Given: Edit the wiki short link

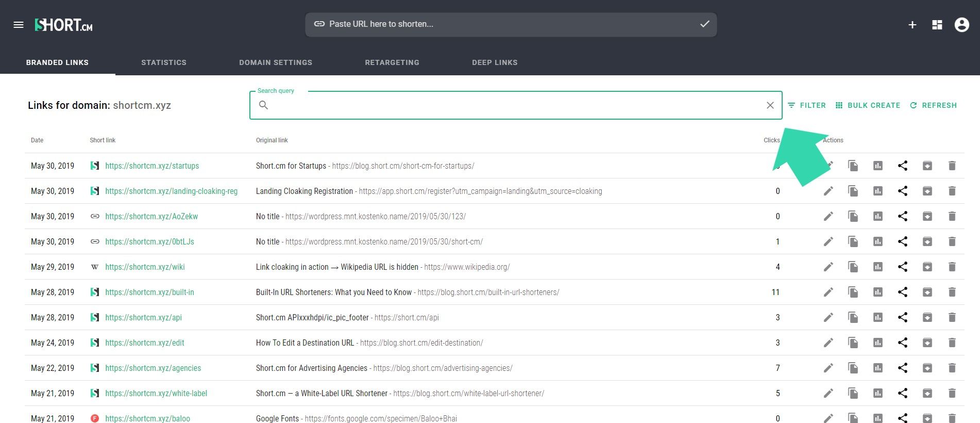Looking at the screenshot, I should 828,267.
